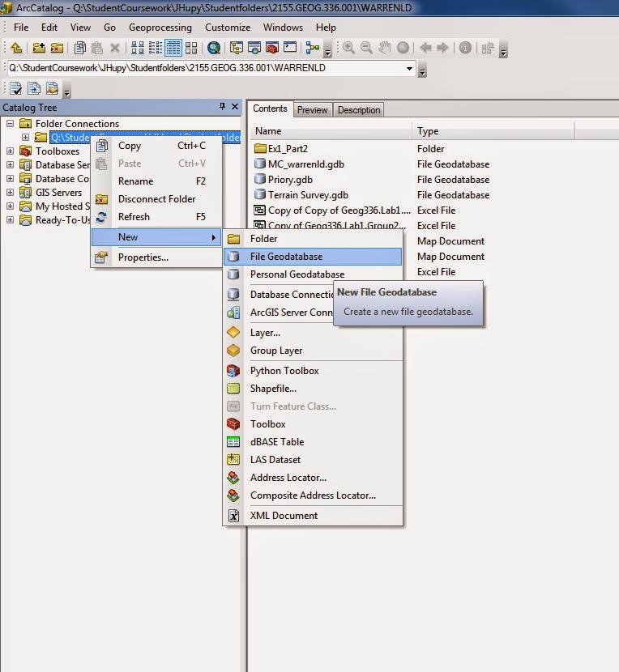The image size is (619, 672).
Task: Select XML Document in New submenu
Action: click(x=313, y=516)
